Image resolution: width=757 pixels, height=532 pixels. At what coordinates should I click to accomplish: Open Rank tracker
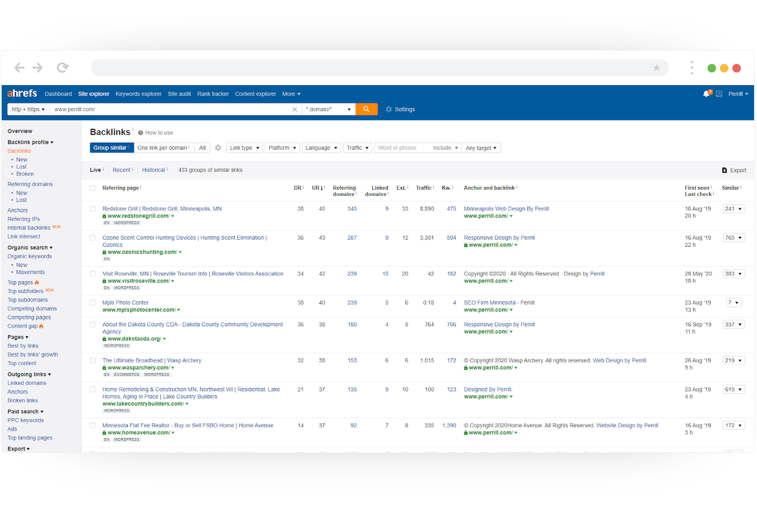click(x=213, y=94)
